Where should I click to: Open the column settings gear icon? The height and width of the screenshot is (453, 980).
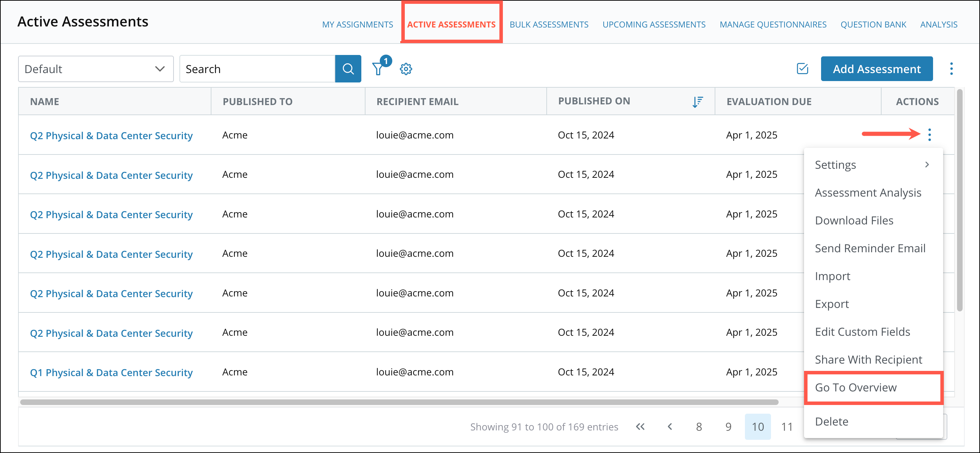(406, 69)
